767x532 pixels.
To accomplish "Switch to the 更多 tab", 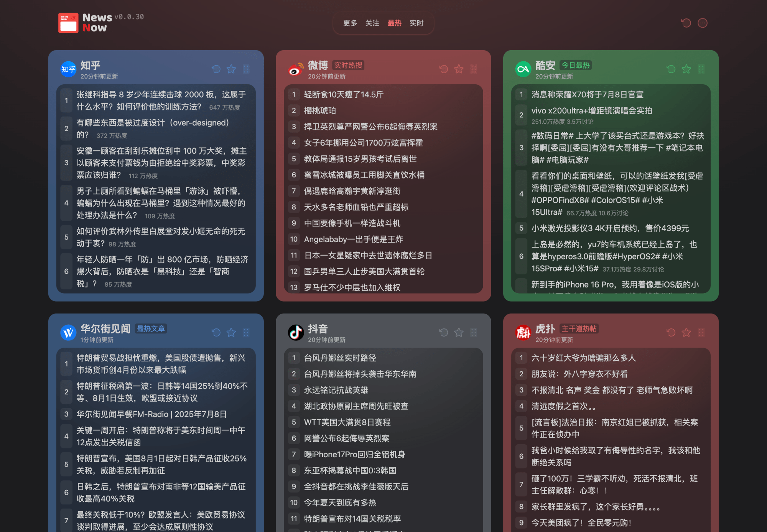I will [350, 23].
